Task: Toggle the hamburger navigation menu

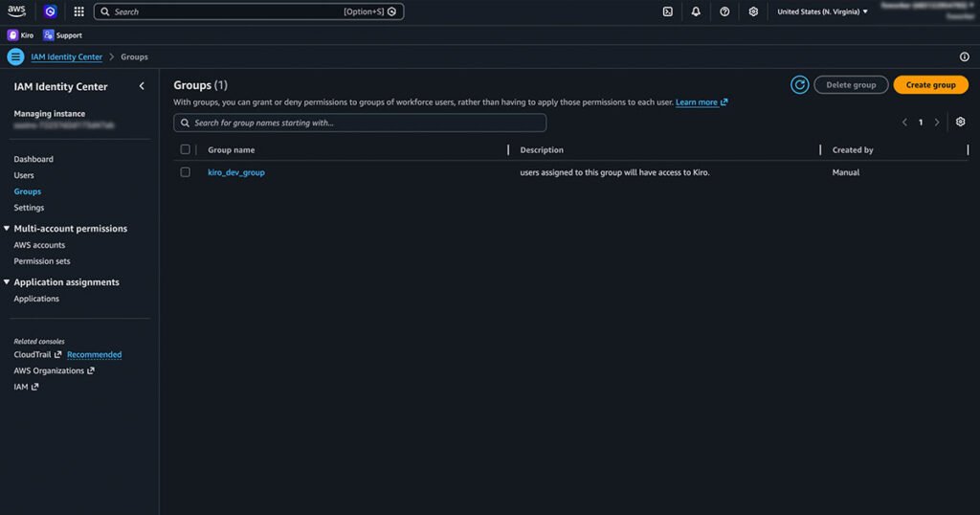Action: (x=15, y=56)
